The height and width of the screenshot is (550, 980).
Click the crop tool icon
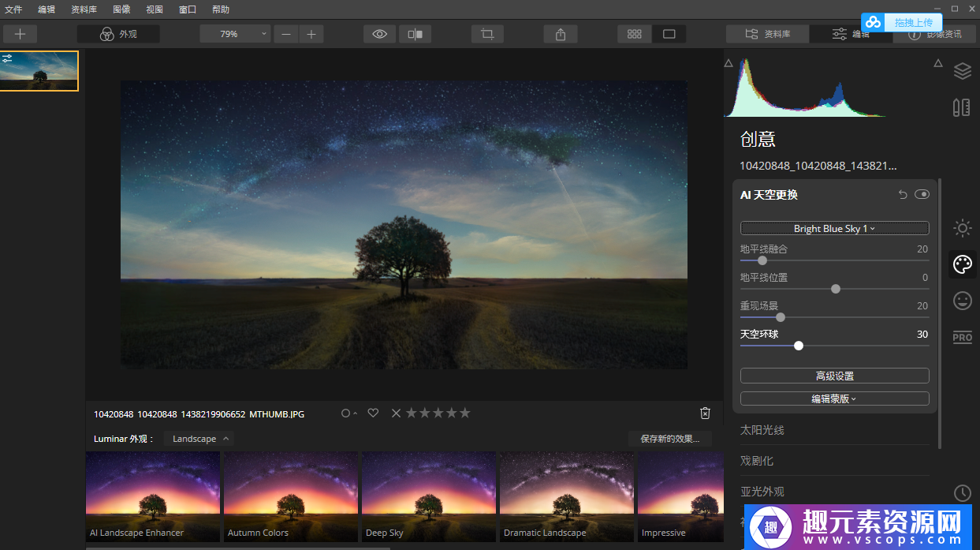(x=487, y=34)
